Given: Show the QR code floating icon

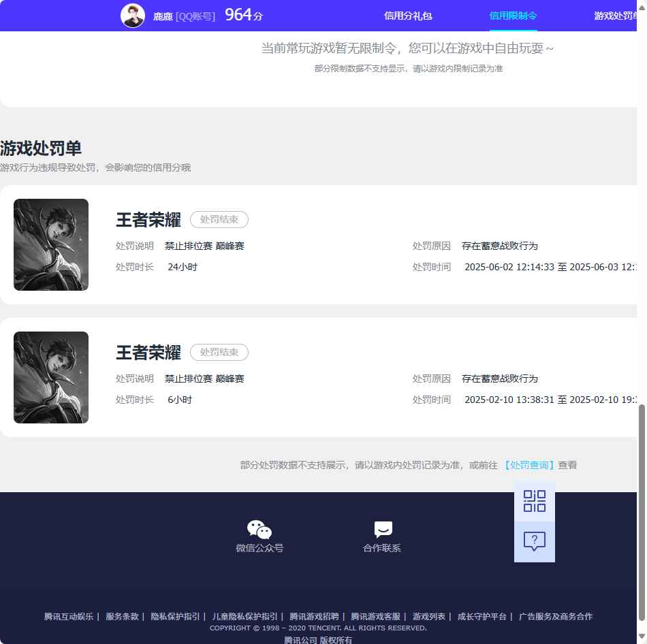Looking at the screenshot, I should [x=535, y=501].
